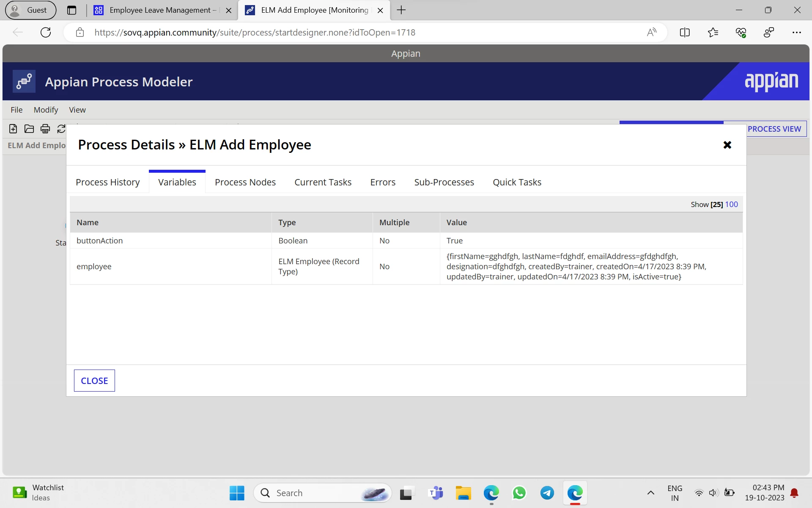812x508 pixels.
Task: Click the Type column header
Action: coord(322,222)
